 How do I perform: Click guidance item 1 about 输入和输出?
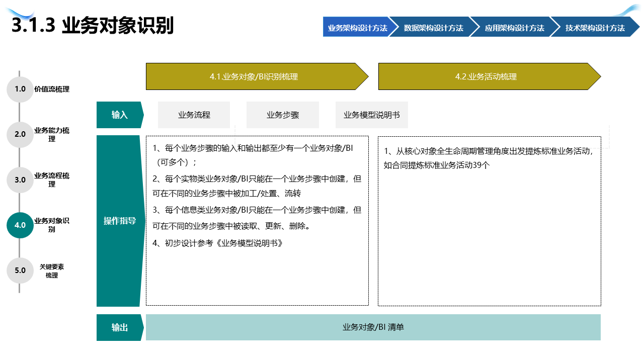pos(253,155)
